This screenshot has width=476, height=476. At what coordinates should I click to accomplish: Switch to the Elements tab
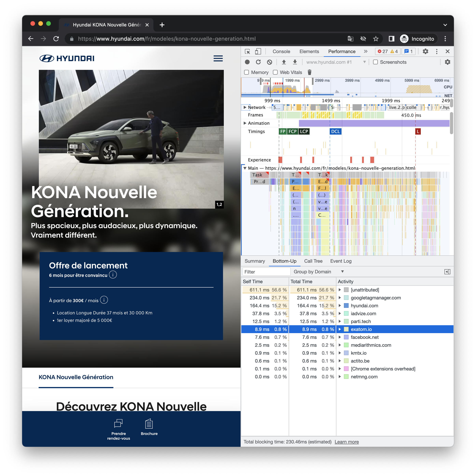pyautogui.click(x=309, y=51)
